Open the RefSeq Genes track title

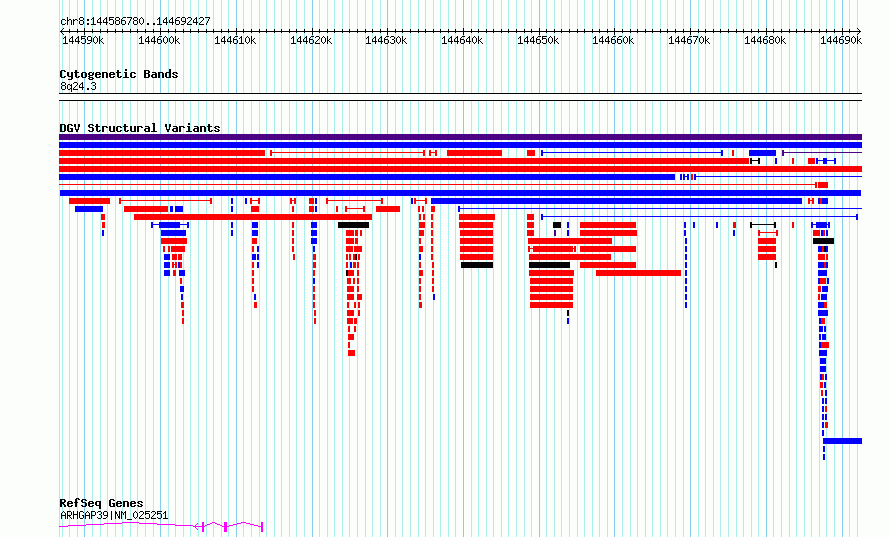tap(101, 503)
